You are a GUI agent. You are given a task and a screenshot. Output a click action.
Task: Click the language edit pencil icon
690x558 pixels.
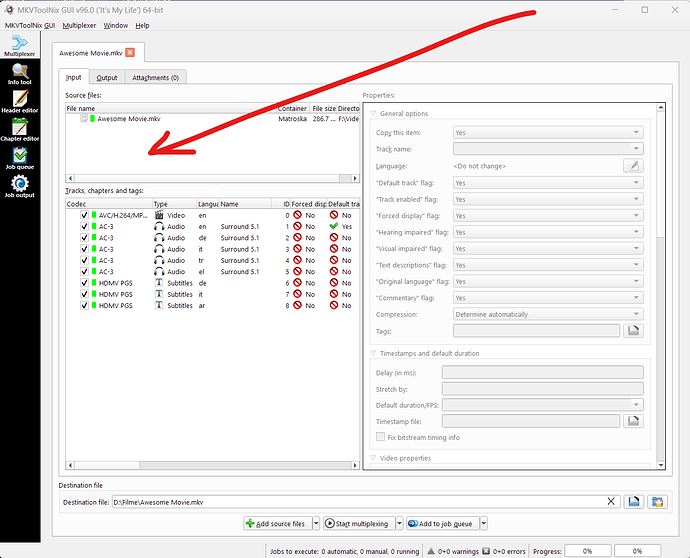click(x=633, y=166)
